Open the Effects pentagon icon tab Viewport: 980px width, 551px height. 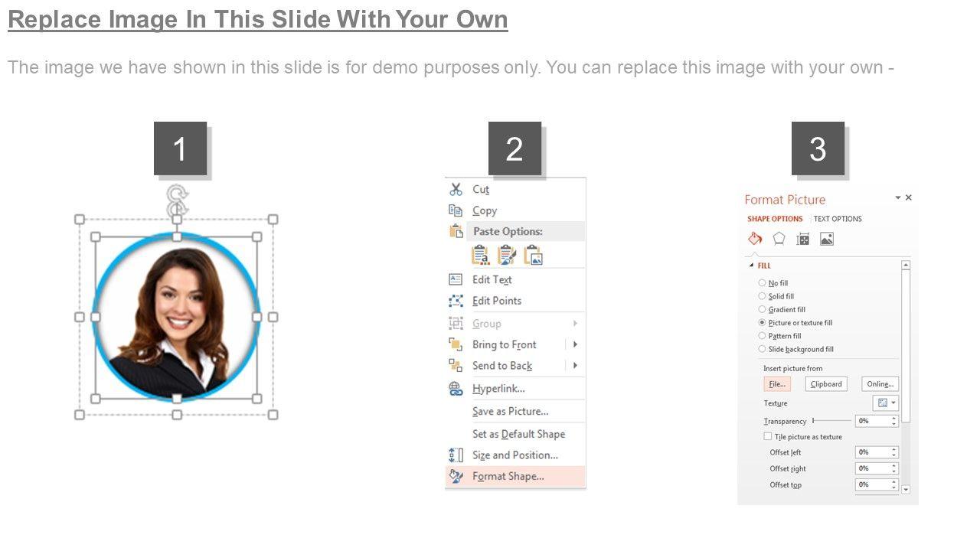tap(779, 239)
